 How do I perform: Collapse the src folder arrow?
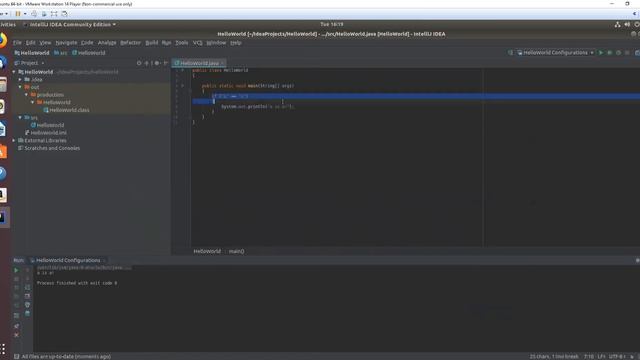(20, 118)
